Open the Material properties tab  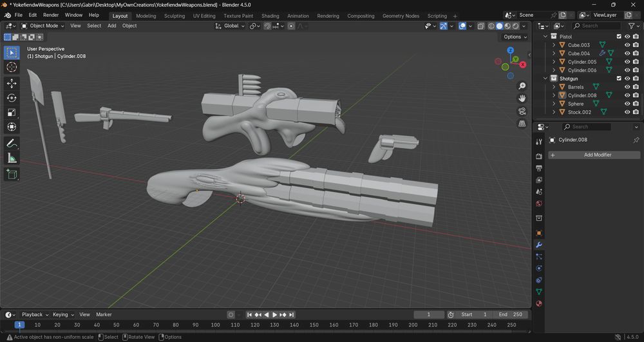click(x=539, y=303)
